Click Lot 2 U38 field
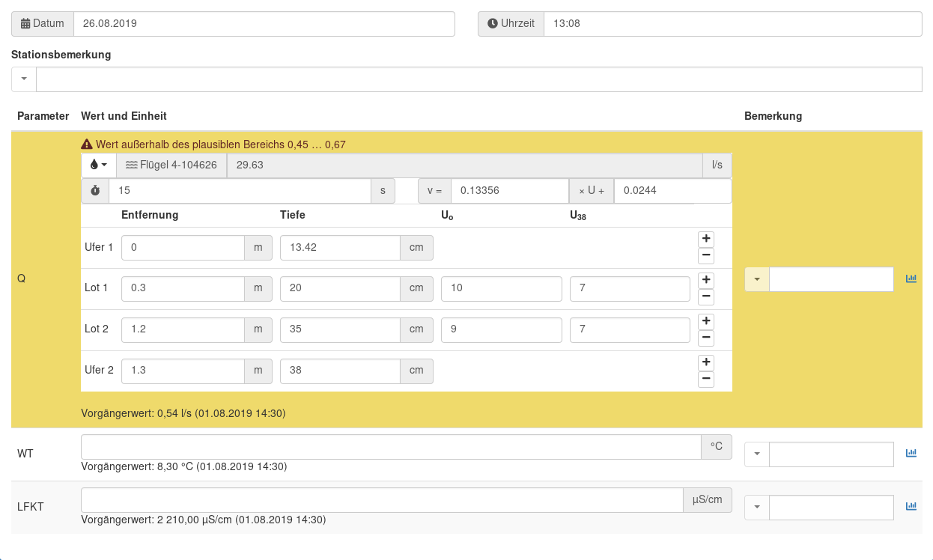 coord(630,330)
